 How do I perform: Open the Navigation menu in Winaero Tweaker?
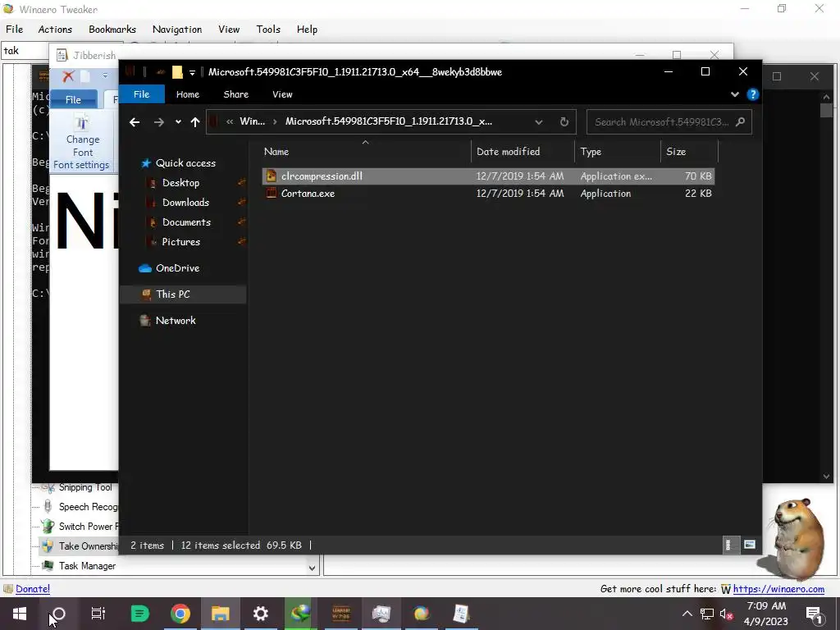point(177,30)
